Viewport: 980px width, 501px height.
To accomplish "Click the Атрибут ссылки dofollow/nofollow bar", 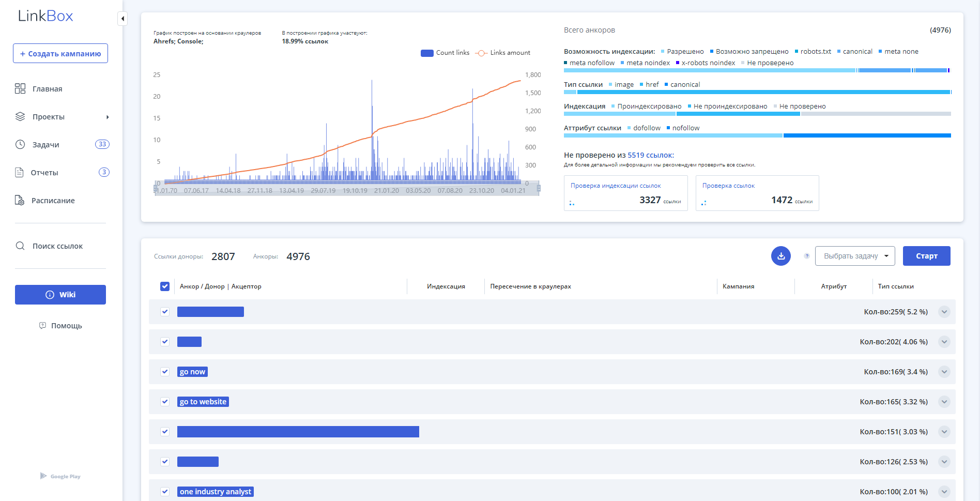I will click(757, 135).
